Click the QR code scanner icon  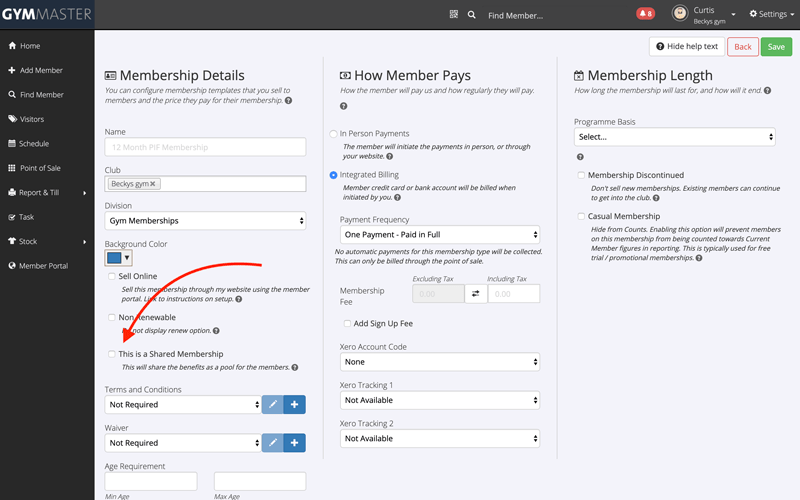click(454, 15)
